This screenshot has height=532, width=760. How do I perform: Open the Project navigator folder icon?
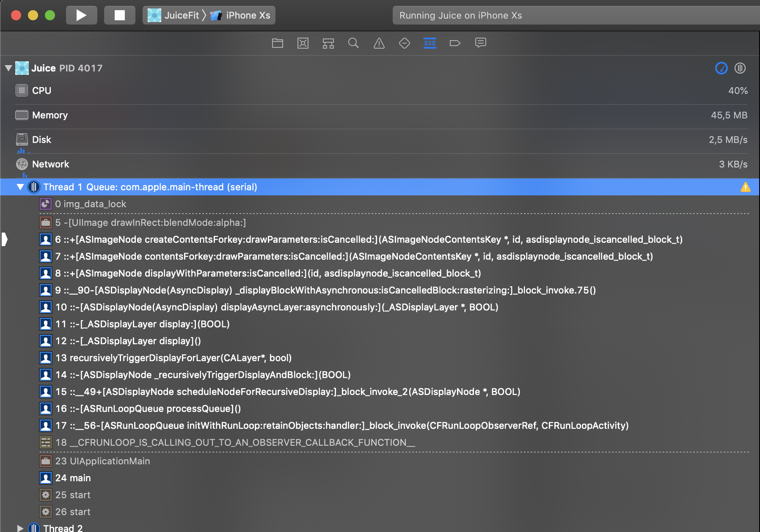(278, 43)
